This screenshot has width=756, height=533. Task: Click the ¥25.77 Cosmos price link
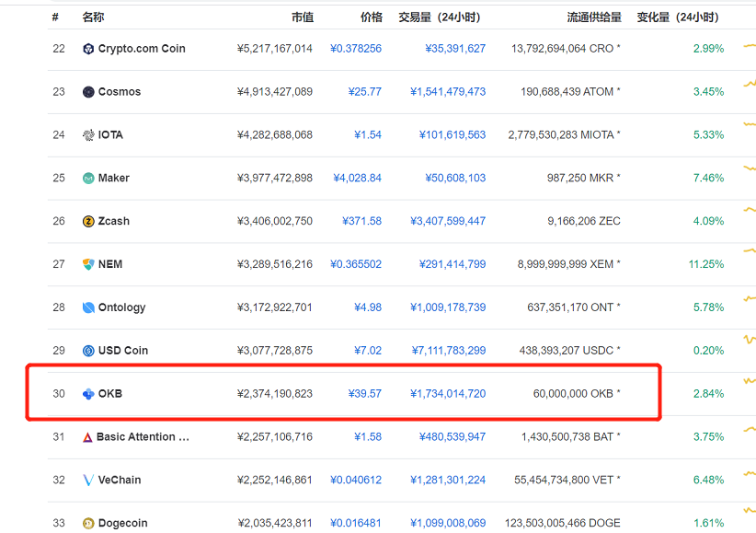pos(365,92)
